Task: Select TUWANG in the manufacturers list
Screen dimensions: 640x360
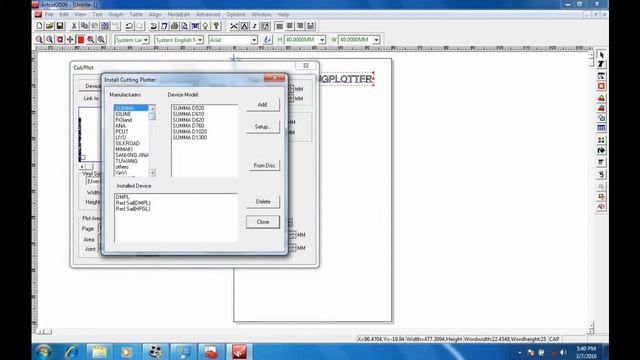Action: point(127,161)
